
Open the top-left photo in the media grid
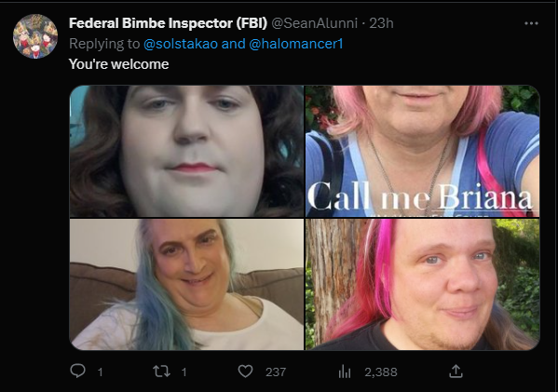point(186,151)
